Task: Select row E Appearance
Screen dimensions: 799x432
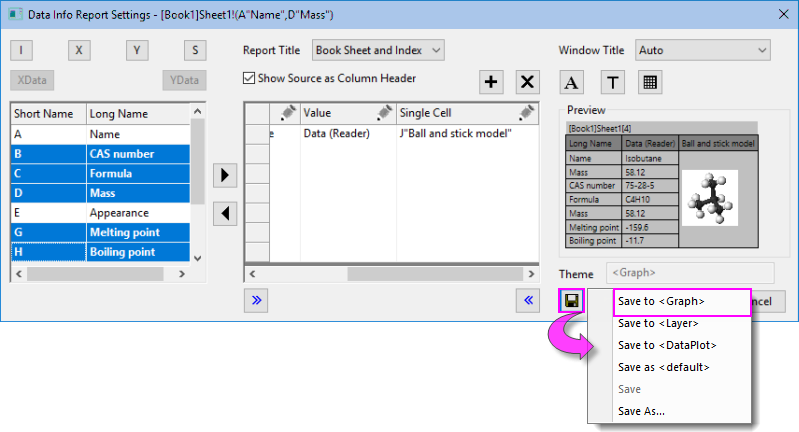Action: pos(100,213)
